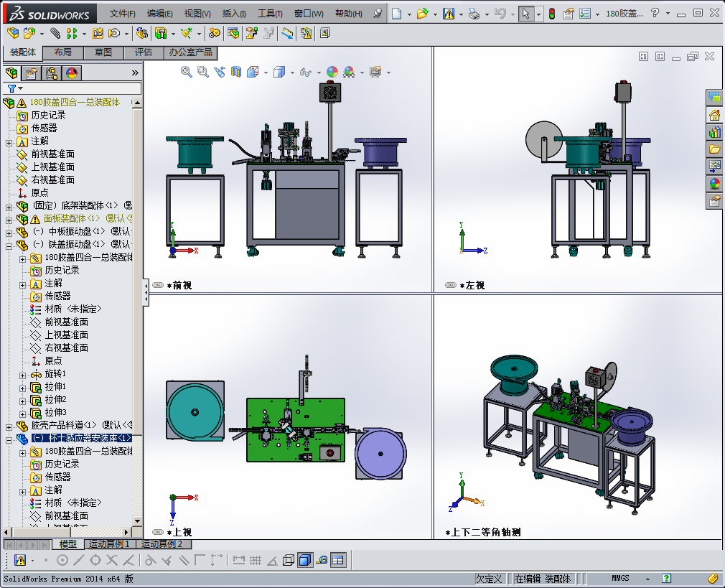This screenshot has height=588, width=725.
Task: Open the PropertyManager tab icon
Action: [32, 73]
